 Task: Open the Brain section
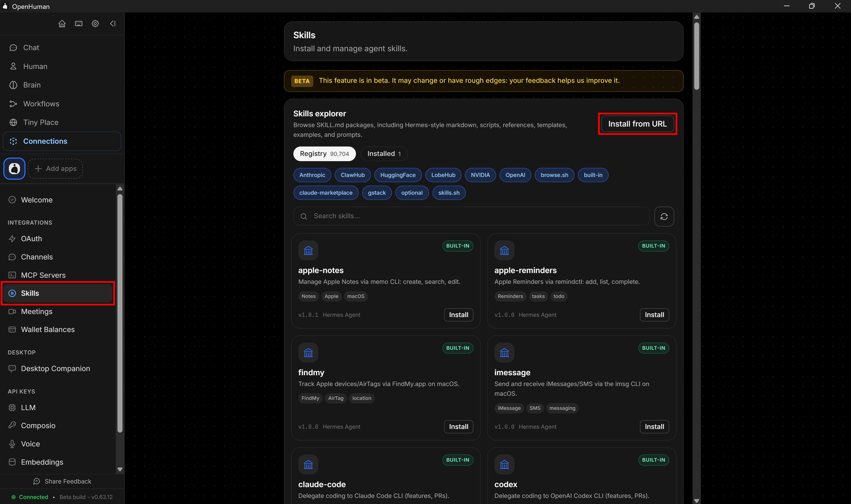click(62, 85)
